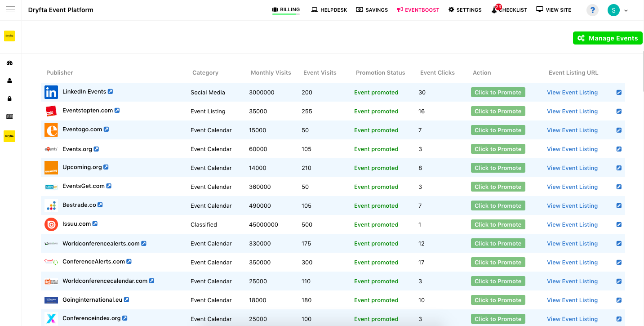644x326 pixels.
Task: Edit listing URL icon in Eventstopten.com row
Action: [619, 111]
